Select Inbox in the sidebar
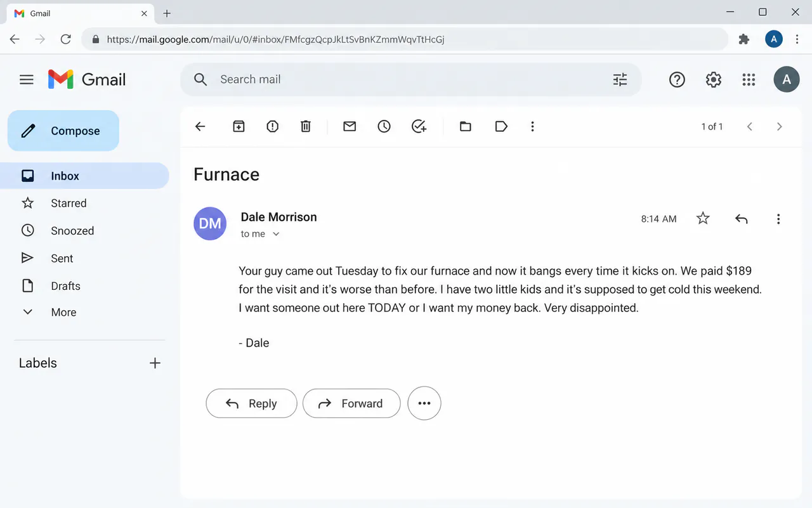 coord(85,176)
